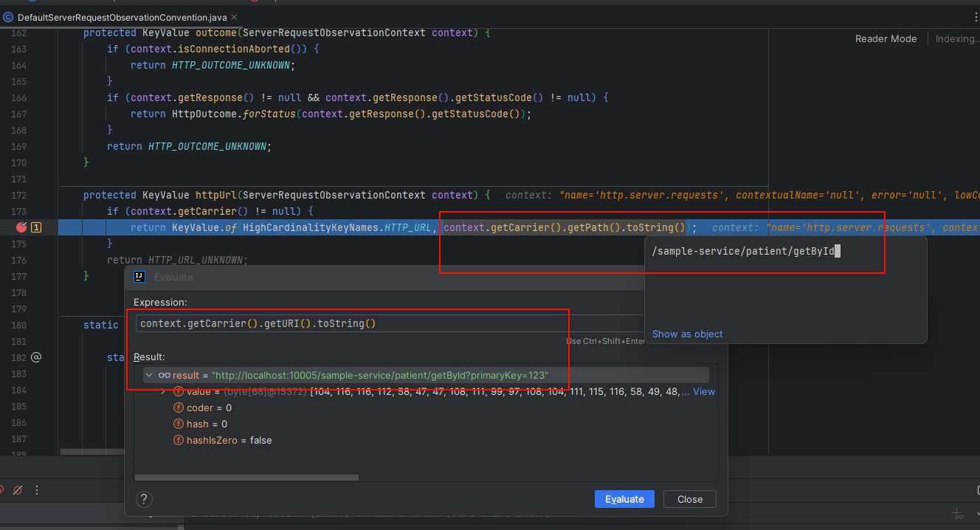This screenshot has height=530, width=980.
Task: Click 'outcome' method name on line 162
Action: (216, 32)
